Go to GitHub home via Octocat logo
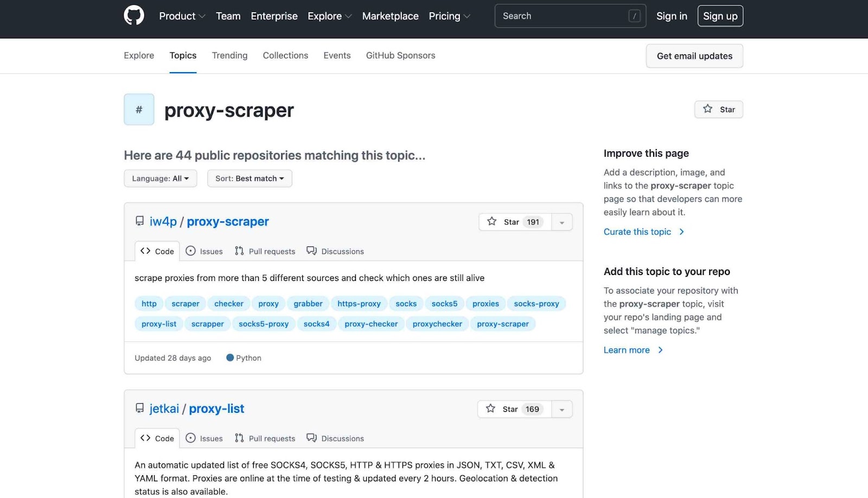This screenshot has width=868, height=498. click(x=134, y=16)
